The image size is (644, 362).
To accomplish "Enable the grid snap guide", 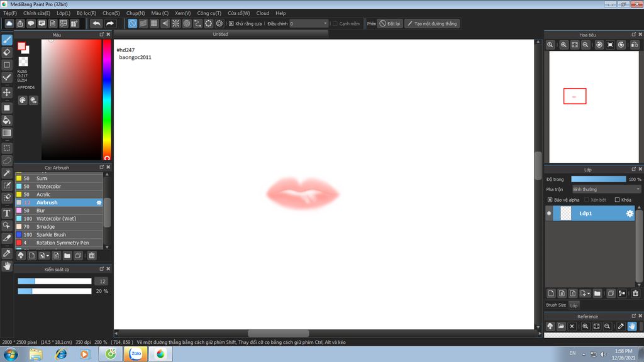I will click(154, 23).
